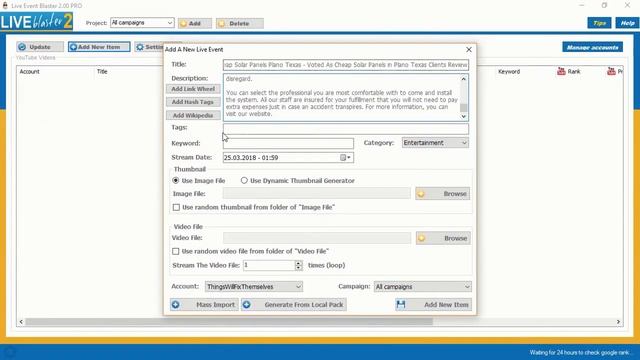Open the Category dropdown showing Entertainment

(435, 143)
